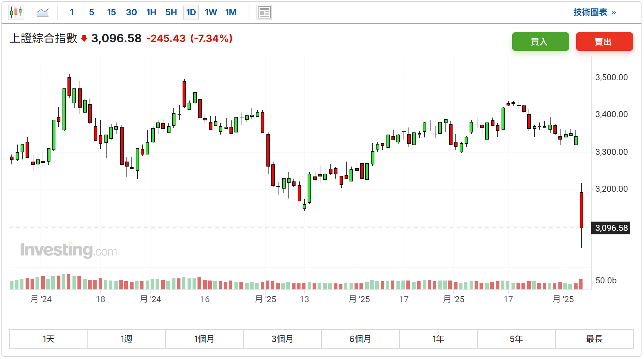
Task: Click the 3,500.00 axis label
Action: tap(611, 77)
